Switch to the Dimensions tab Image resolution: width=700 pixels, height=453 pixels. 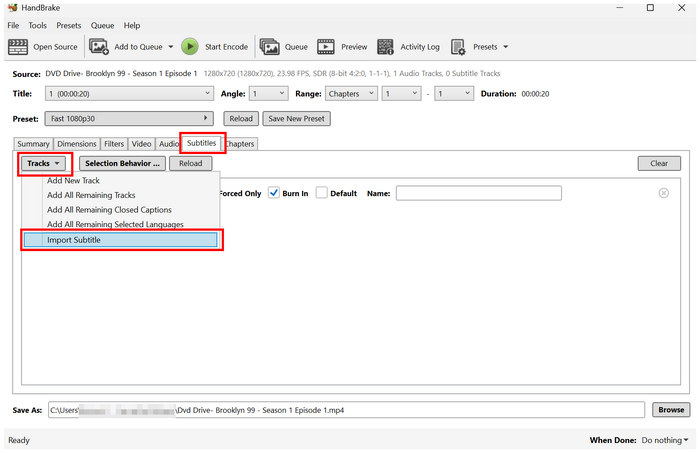(77, 144)
